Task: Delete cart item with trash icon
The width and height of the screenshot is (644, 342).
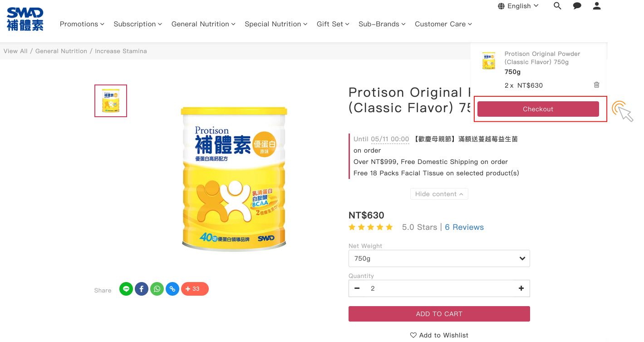Action: click(596, 85)
